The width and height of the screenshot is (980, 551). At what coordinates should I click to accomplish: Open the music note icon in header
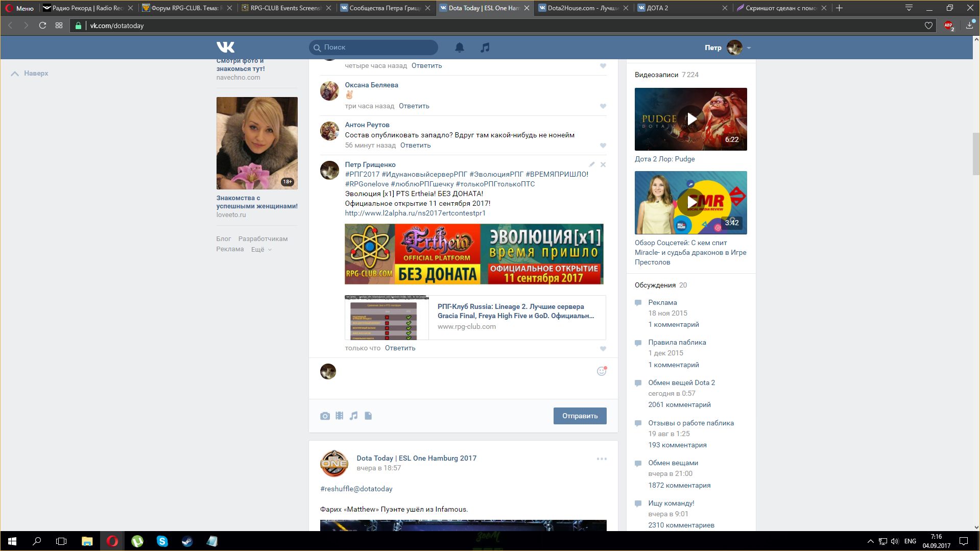coord(485,47)
